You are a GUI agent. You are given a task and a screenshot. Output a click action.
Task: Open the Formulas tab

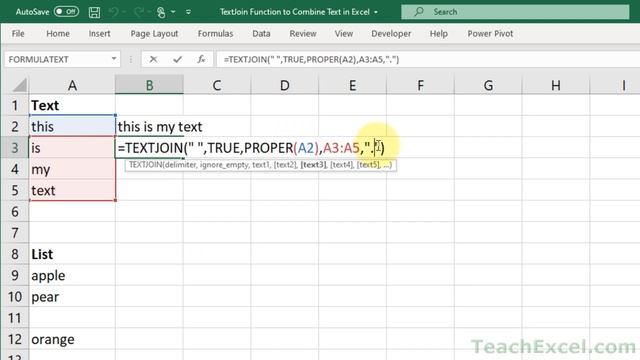(x=215, y=33)
